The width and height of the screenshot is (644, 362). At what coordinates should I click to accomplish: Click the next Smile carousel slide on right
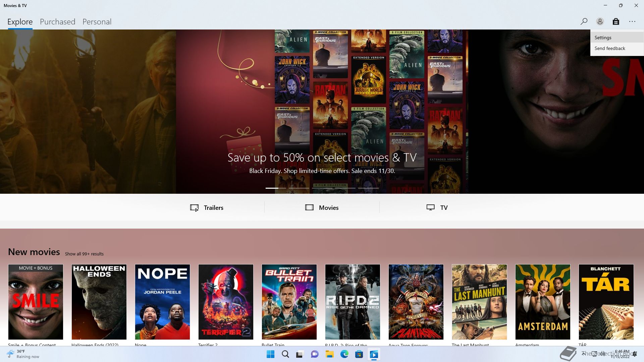coord(556,112)
